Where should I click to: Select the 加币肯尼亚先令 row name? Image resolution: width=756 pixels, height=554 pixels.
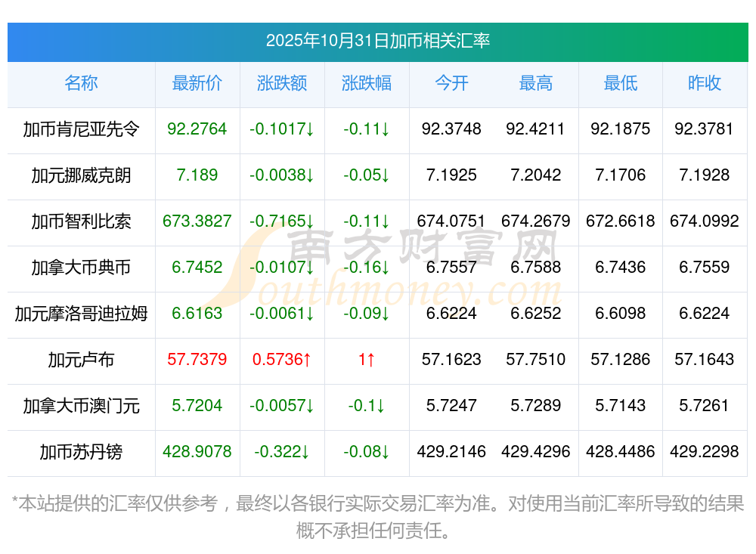tap(81, 129)
